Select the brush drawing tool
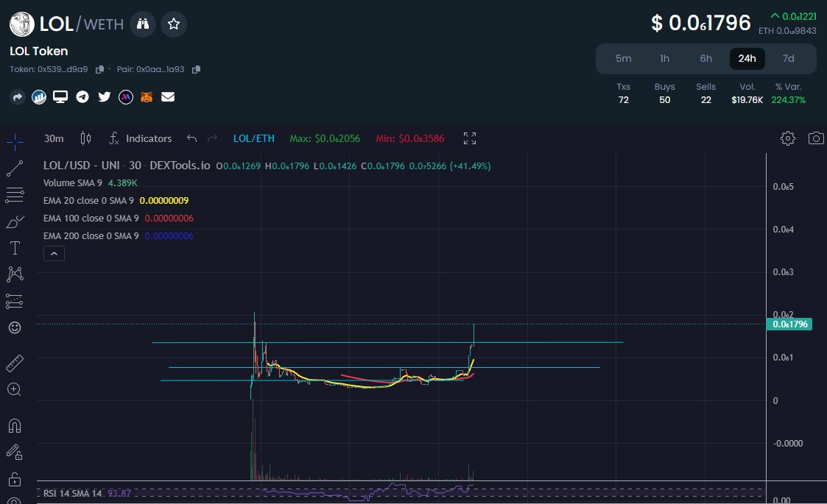Image resolution: width=827 pixels, height=504 pixels. (15, 221)
